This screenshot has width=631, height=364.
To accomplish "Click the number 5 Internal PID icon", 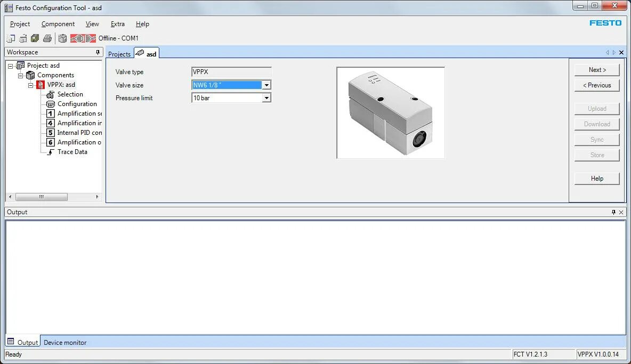I will pyautogui.click(x=50, y=133).
